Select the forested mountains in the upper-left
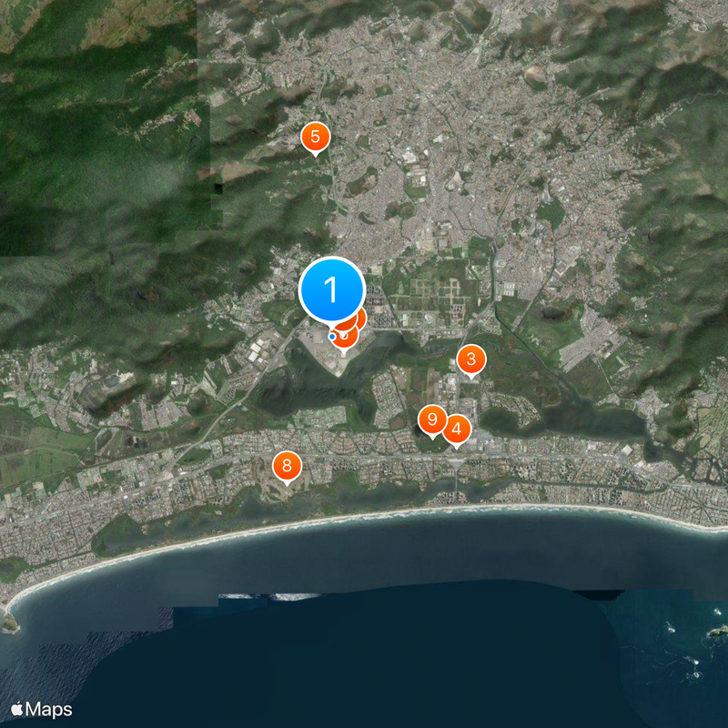This screenshot has width=728, height=728. coord(91,136)
